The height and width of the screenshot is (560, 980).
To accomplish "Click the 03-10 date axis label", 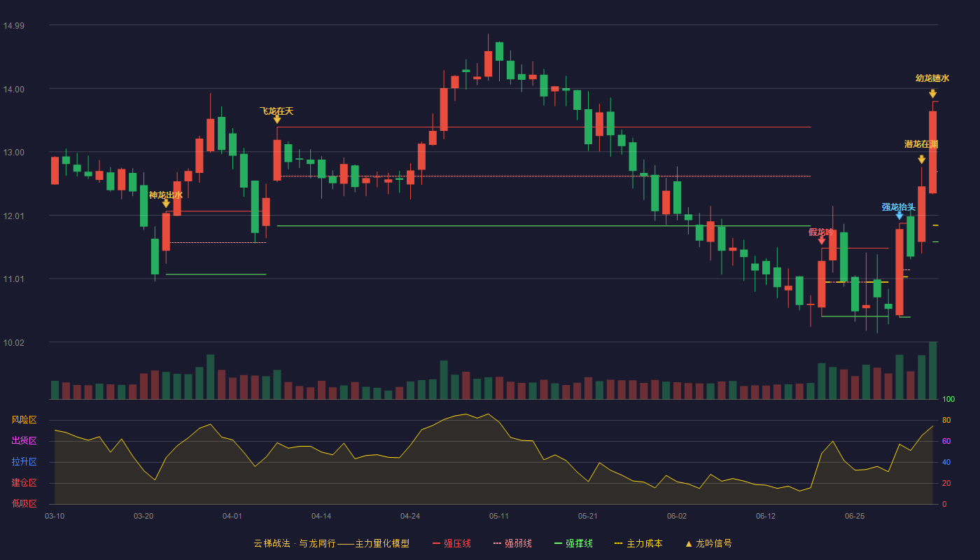I will click(x=55, y=516).
